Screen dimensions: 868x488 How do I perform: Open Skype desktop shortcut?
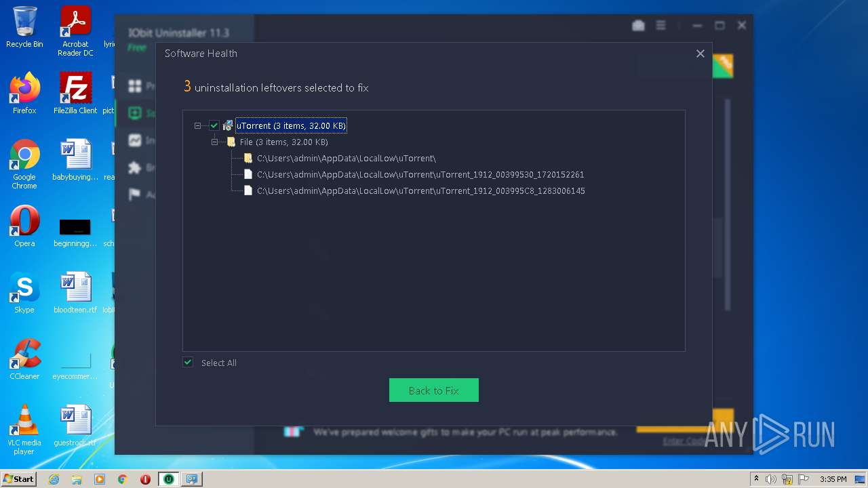[x=24, y=293]
